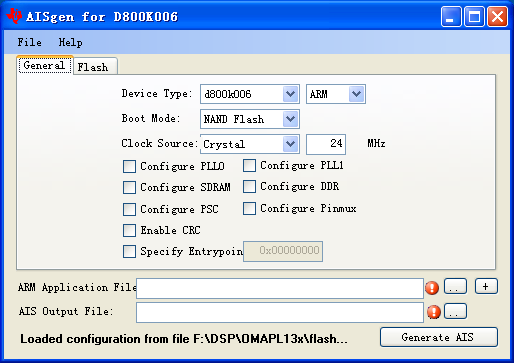The height and width of the screenshot is (363, 514).
Task: Maximize the AISgen window
Action: coord(474,16)
